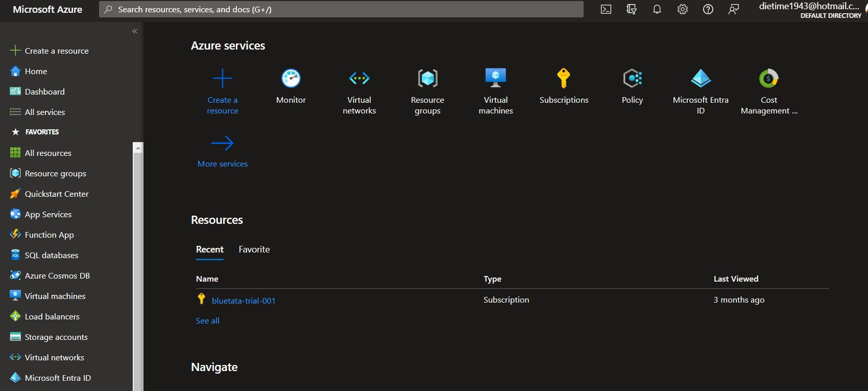Select All services in the sidebar
The width and height of the screenshot is (868, 391).
[45, 112]
